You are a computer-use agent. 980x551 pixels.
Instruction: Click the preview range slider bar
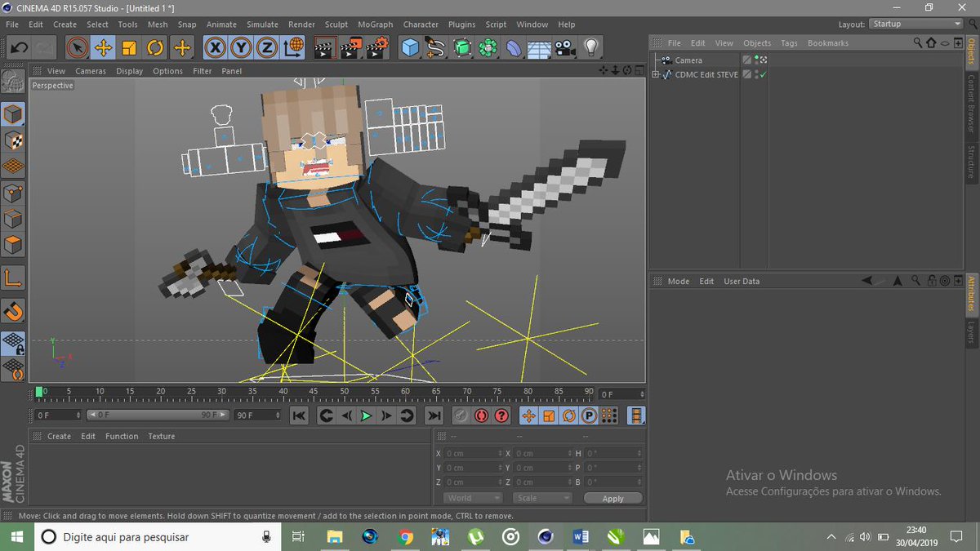(158, 415)
